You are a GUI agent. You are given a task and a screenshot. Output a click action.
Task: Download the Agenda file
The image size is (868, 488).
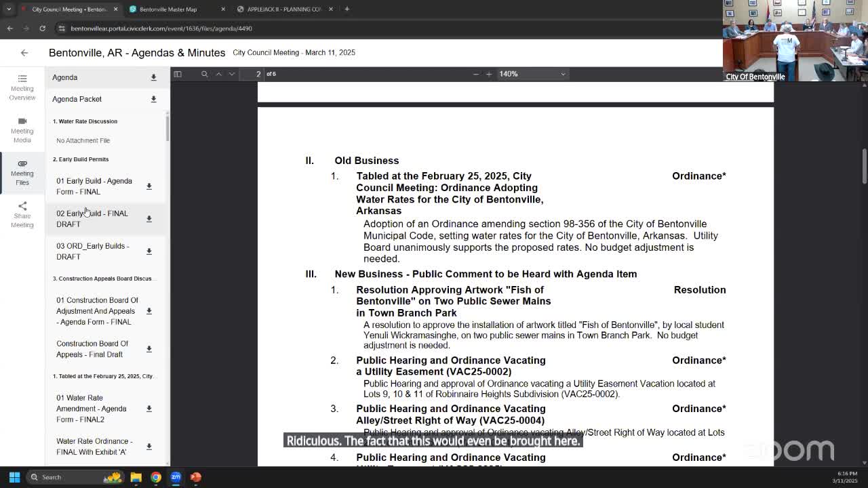[x=153, y=77]
